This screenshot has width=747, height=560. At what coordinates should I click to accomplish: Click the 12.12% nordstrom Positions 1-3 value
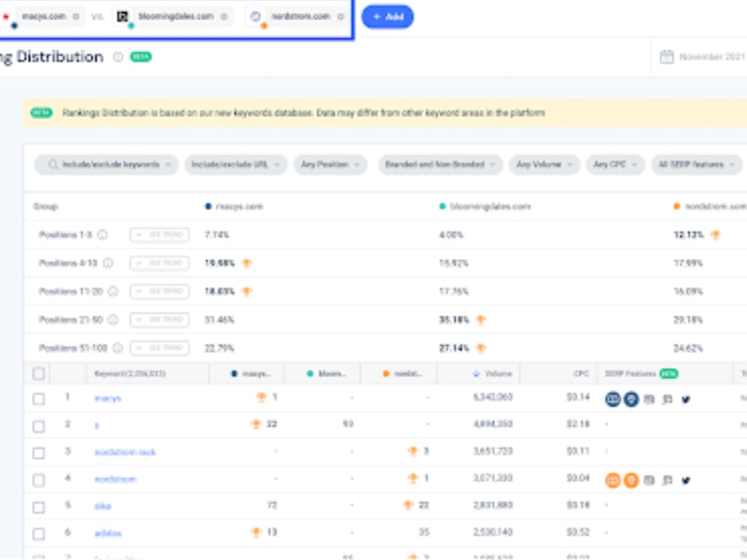689,234
